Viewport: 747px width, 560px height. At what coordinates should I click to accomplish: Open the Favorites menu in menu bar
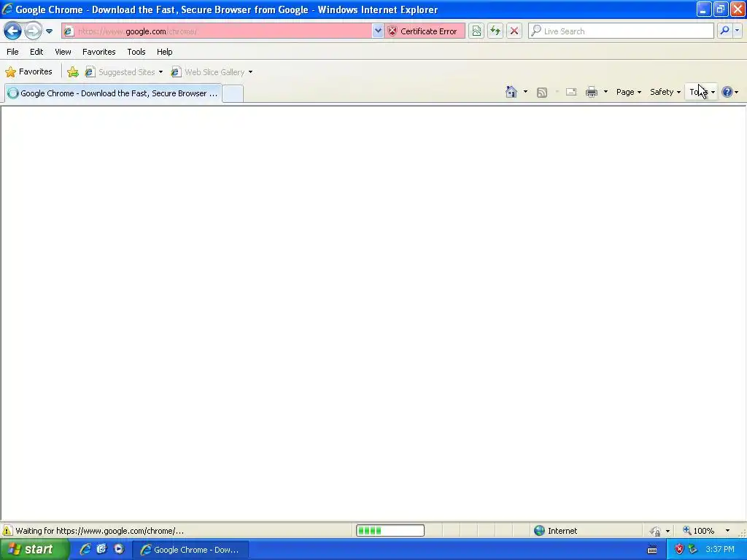(x=98, y=52)
